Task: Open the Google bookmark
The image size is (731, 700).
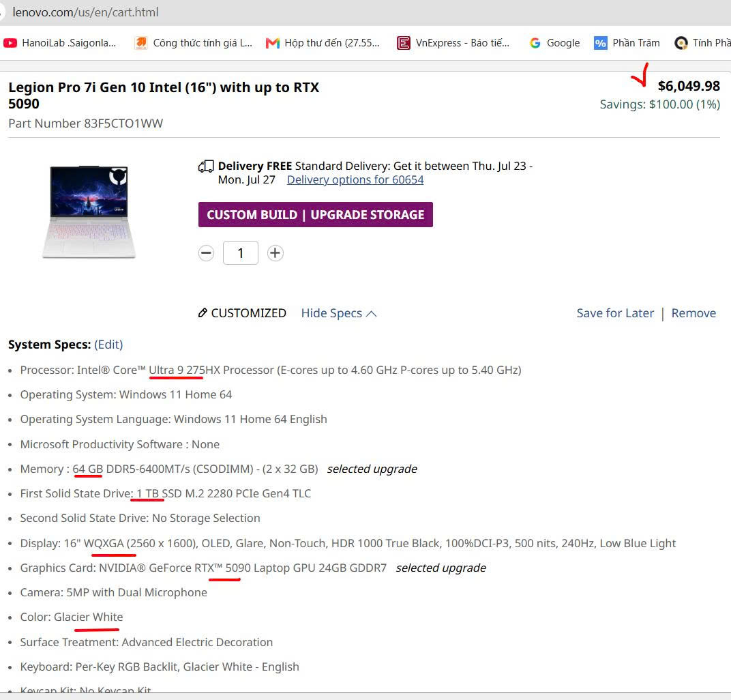Action: [555, 43]
